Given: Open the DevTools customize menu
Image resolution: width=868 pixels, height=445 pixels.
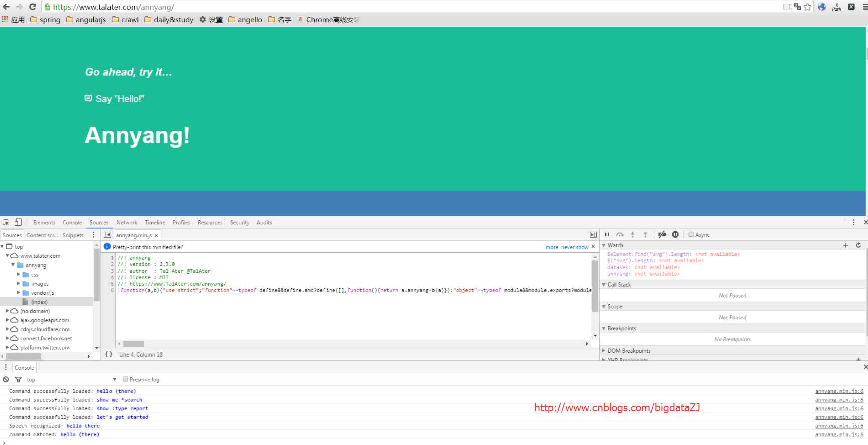Looking at the screenshot, I should click(x=853, y=222).
